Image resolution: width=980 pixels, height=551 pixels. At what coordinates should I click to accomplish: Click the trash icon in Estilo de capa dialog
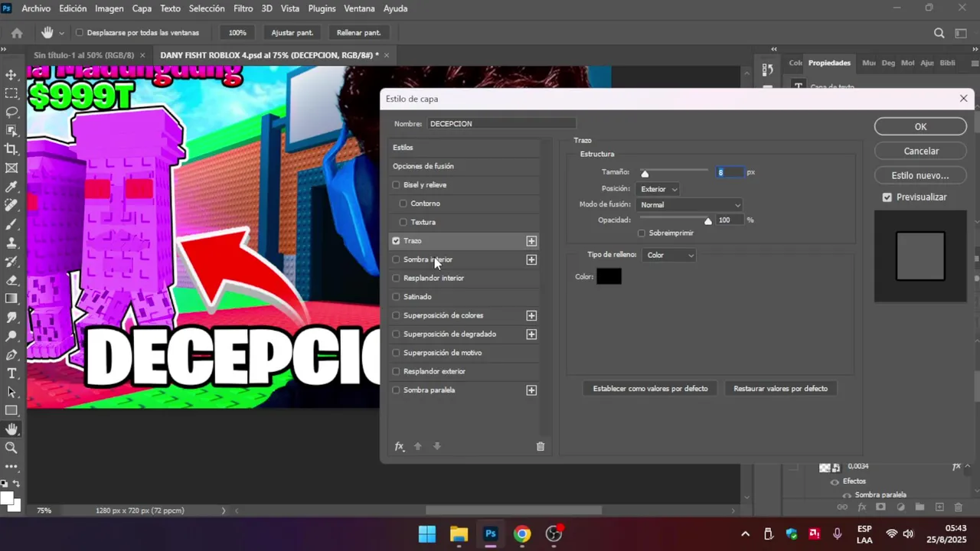541,446
